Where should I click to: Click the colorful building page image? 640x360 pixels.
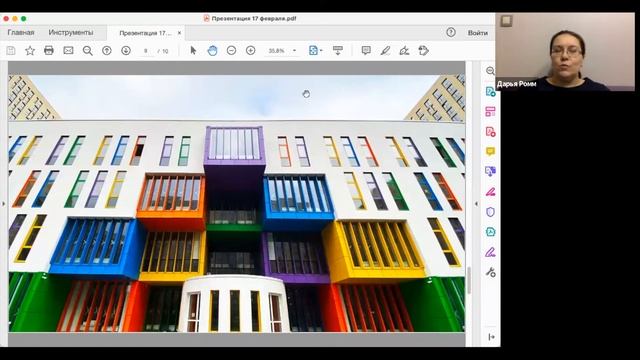pyautogui.click(x=236, y=203)
